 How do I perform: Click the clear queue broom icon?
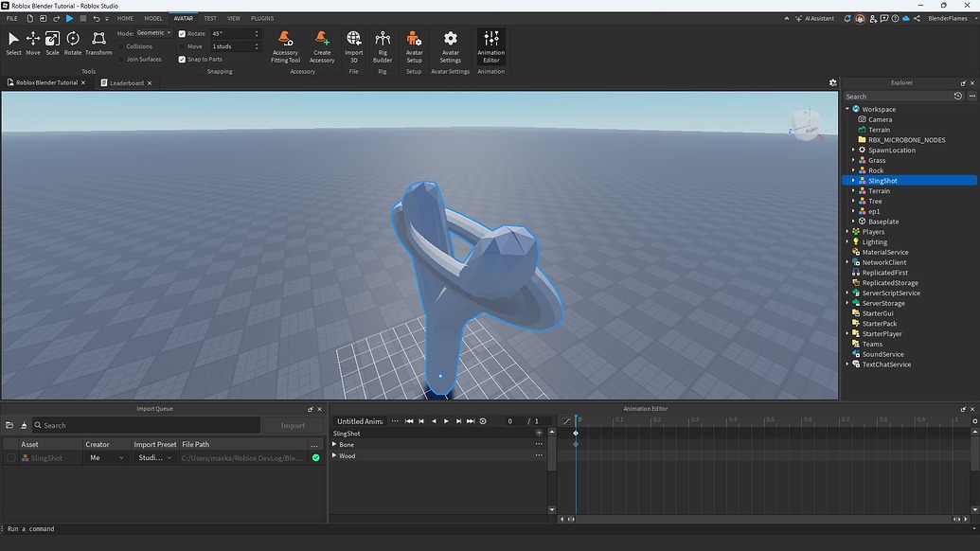(24, 425)
